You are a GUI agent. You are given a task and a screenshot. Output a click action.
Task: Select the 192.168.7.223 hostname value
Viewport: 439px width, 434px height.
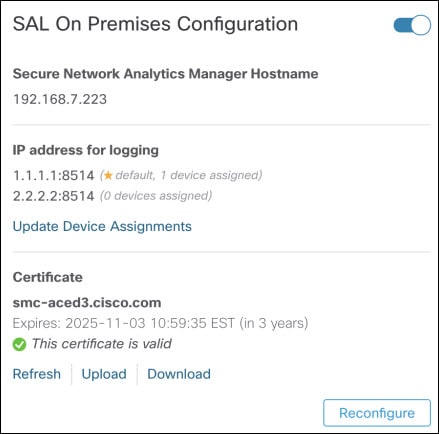pyautogui.click(x=60, y=99)
